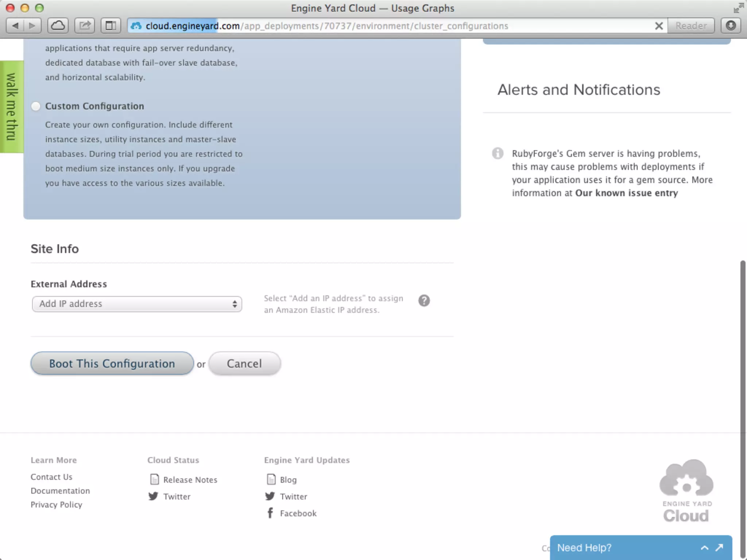The height and width of the screenshot is (560, 747).
Task: Click the iCloud tabs toolbar icon
Action: (58, 26)
